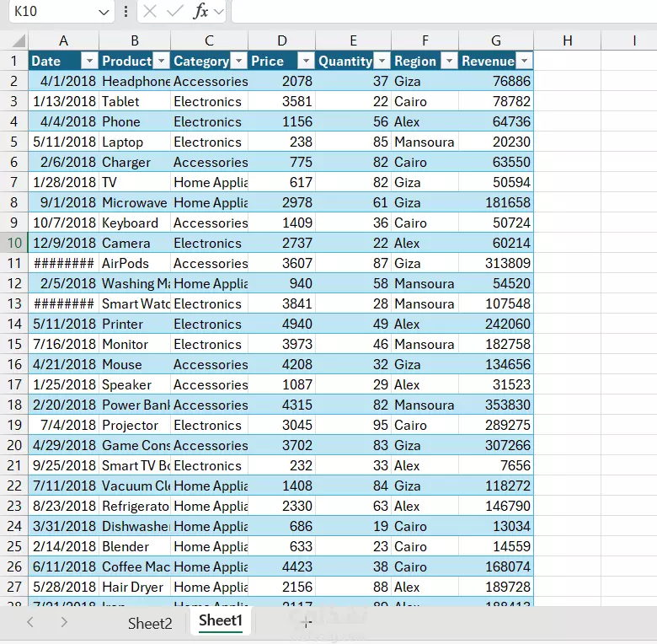Click the Speaker product cell

pos(135,385)
